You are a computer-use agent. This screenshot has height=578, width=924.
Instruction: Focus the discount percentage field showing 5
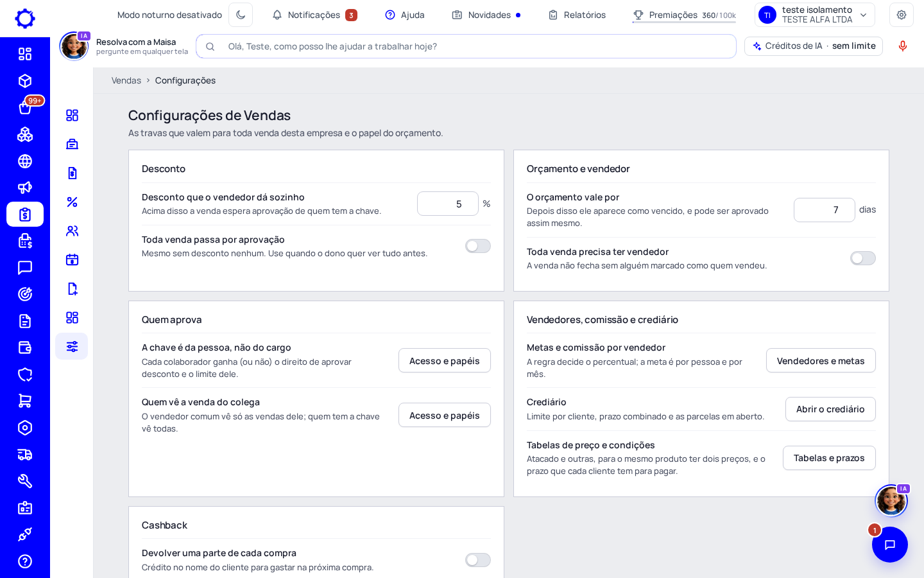[x=448, y=204]
